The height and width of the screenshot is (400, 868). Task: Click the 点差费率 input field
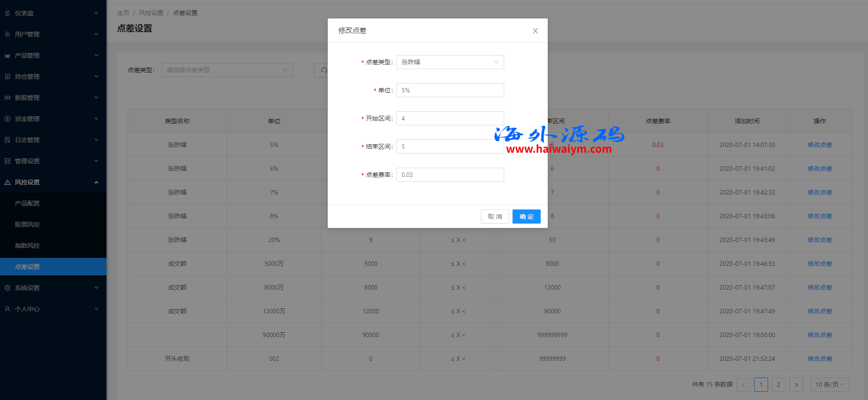450,175
